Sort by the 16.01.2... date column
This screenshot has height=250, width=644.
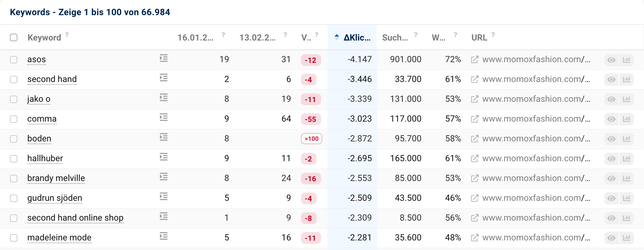pos(195,38)
